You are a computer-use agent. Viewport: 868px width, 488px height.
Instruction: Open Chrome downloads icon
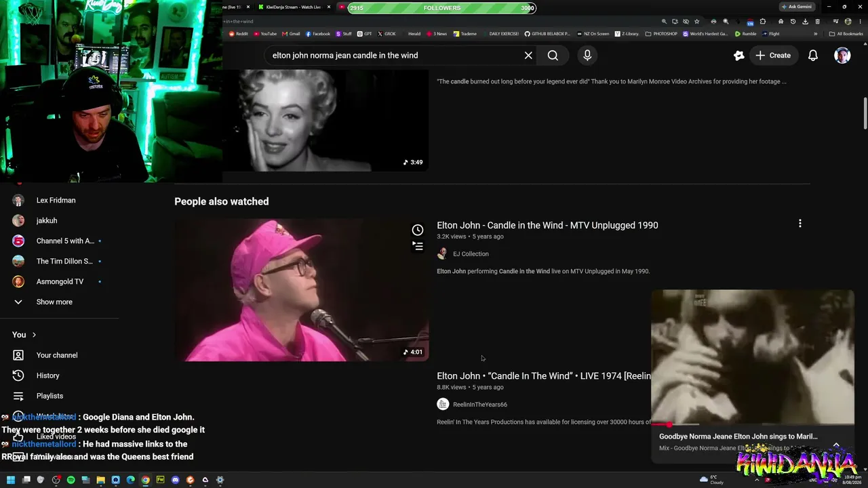point(805,22)
